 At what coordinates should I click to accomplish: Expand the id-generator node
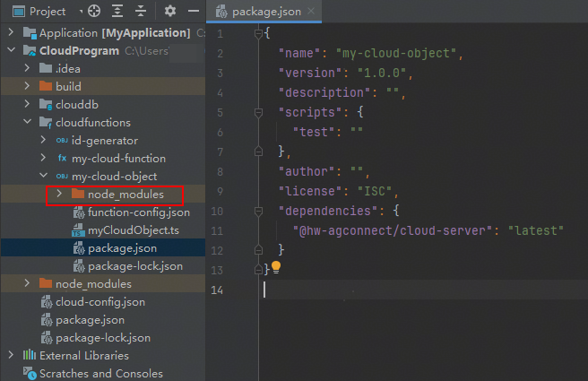43,141
